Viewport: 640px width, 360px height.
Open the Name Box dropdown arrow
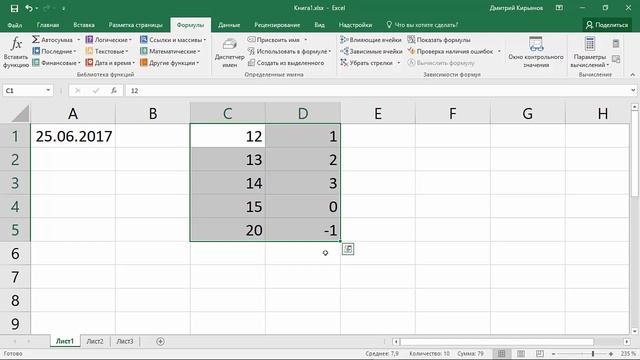tap(48, 90)
